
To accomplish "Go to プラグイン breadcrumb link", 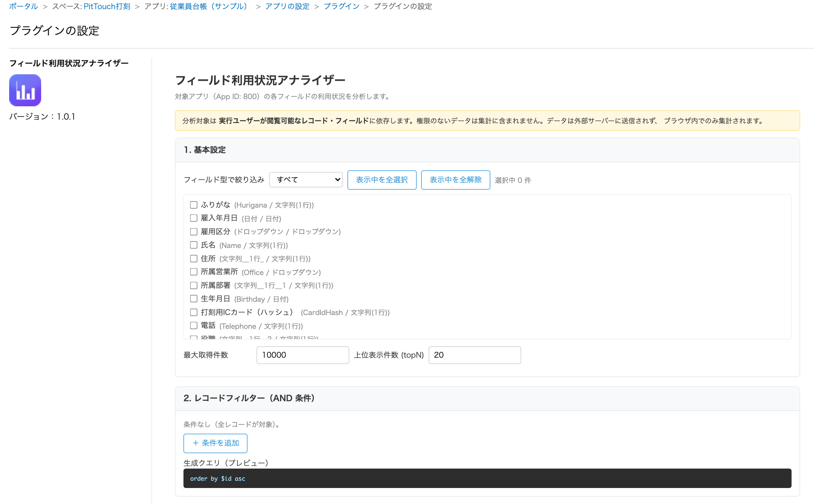I will [341, 6].
